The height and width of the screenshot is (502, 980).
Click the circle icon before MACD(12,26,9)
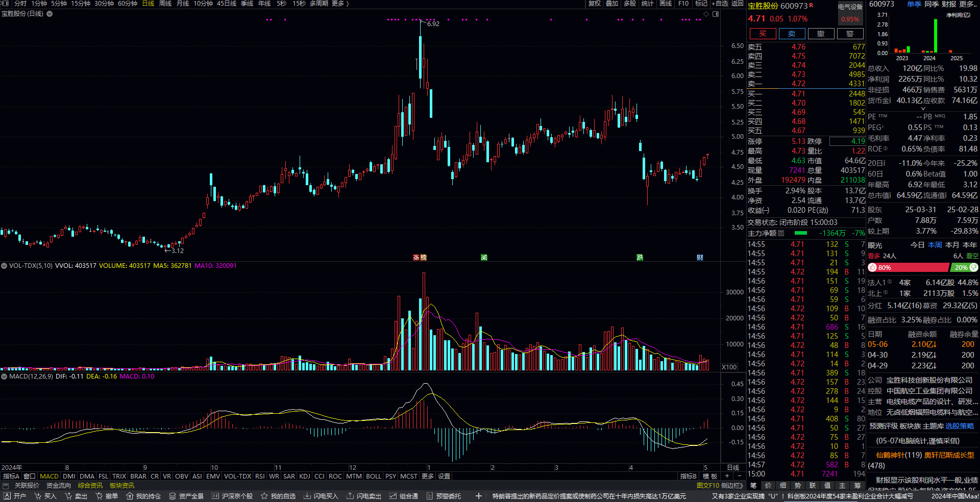point(4,376)
